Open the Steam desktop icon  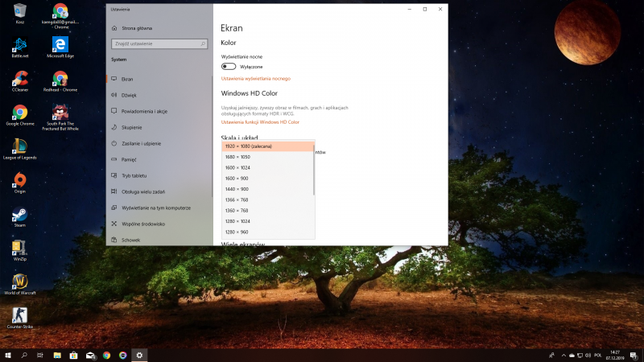(x=20, y=217)
